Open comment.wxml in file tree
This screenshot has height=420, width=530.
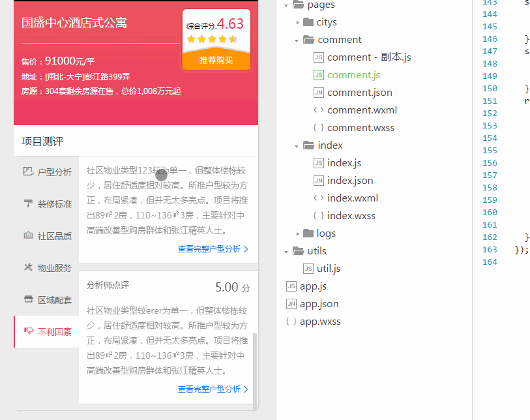click(x=362, y=110)
